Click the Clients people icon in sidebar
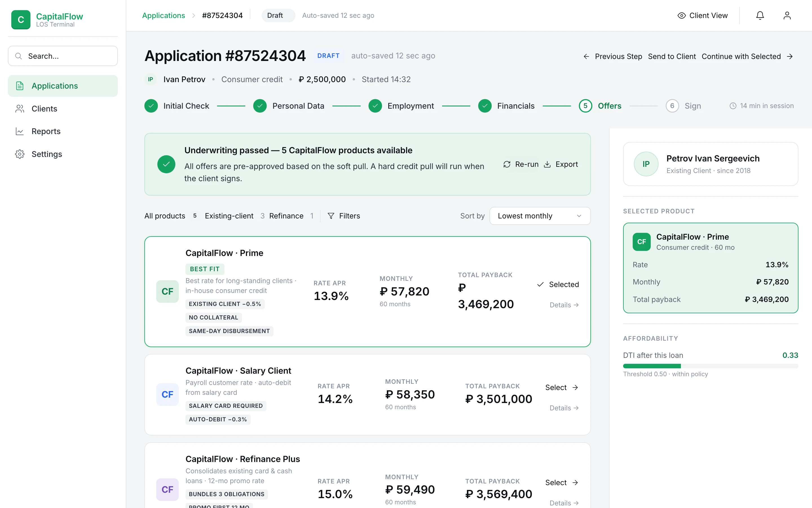Image resolution: width=812 pixels, height=508 pixels. (x=20, y=109)
